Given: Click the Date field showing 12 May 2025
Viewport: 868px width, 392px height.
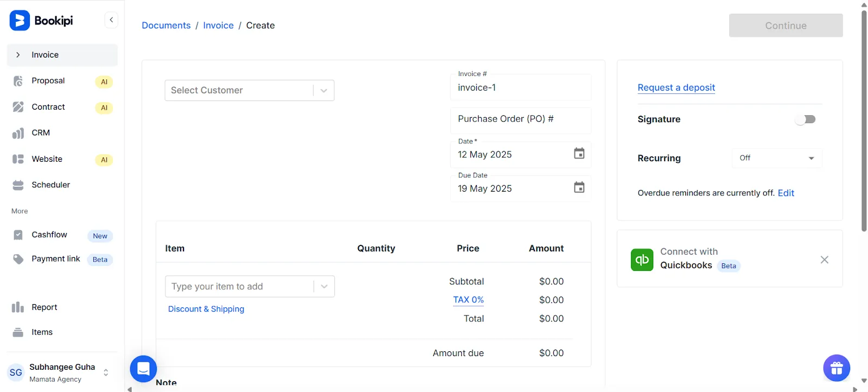Looking at the screenshot, I should (521, 155).
